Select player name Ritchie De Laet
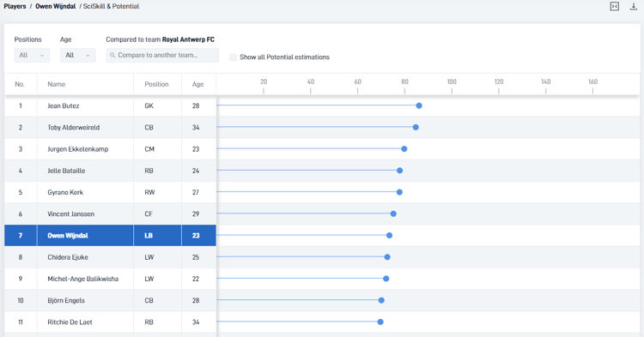This screenshot has width=644, height=337. pyautogui.click(x=70, y=322)
